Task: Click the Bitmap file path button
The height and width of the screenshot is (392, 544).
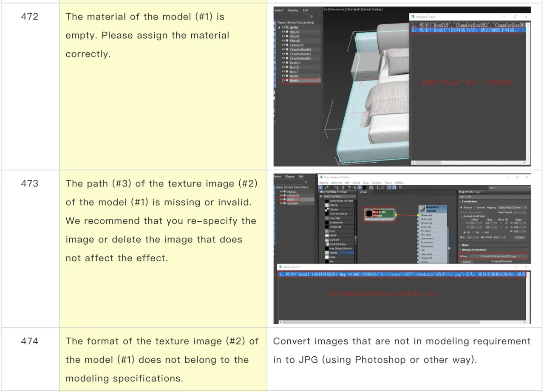Action: tap(497, 257)
